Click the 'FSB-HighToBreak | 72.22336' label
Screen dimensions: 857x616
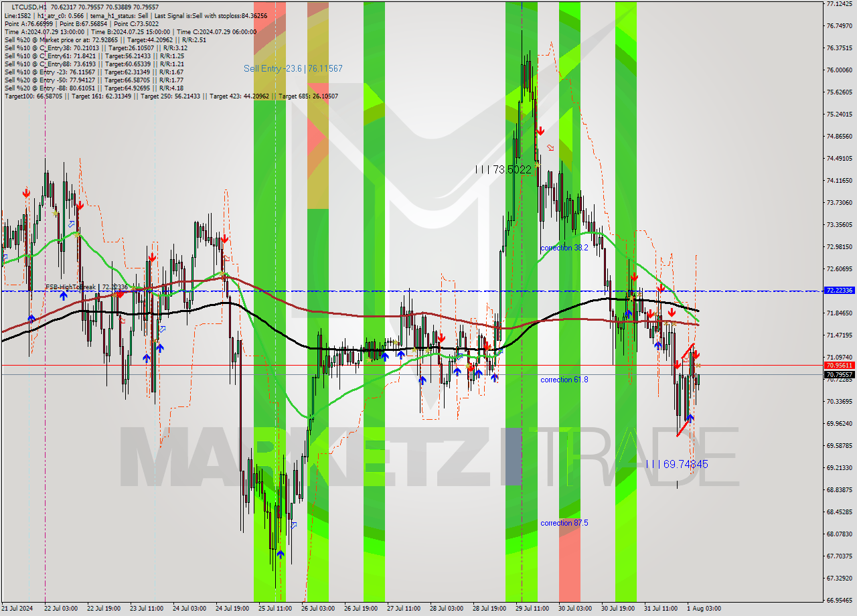[x=86, y=287]
